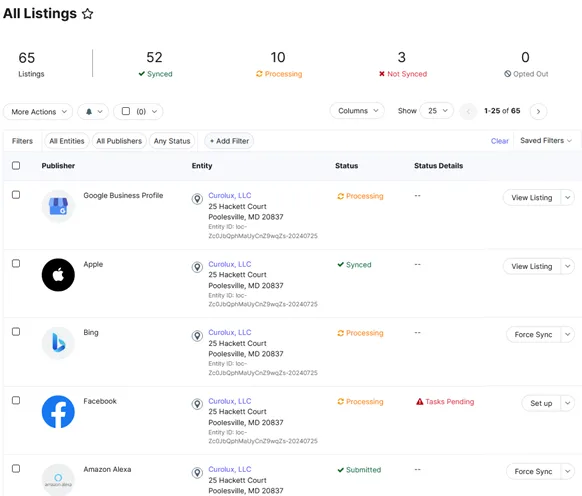Screen dimensions: 582x496
Task: Click location pin in Amazon Alexa row
Action: point(197,473)
